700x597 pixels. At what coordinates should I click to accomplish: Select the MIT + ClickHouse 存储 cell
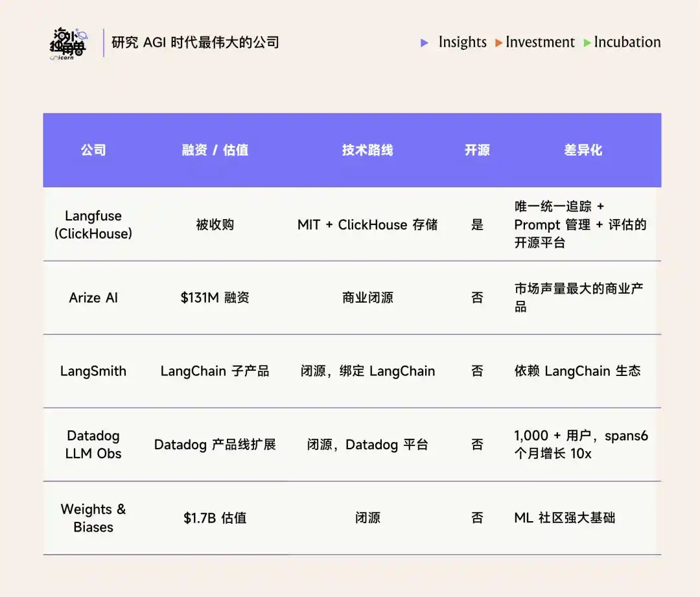tap(367, 224)
